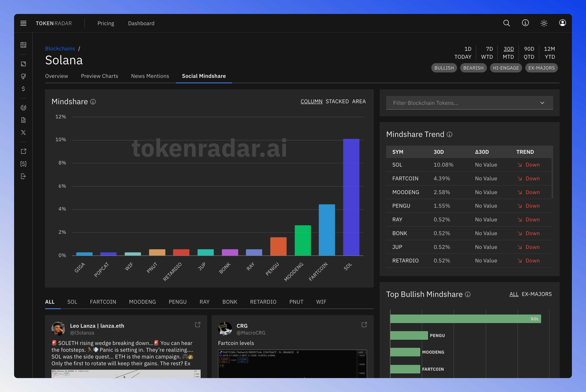This screenshot has width=586, height=392.
Task: Switch chart to STACKED view
Action: tap(337, 102)
